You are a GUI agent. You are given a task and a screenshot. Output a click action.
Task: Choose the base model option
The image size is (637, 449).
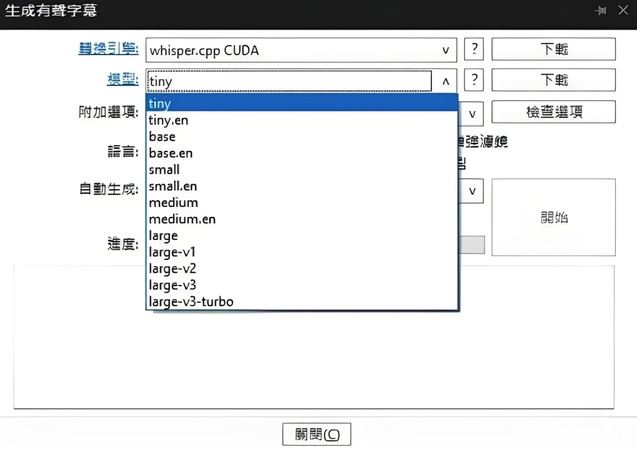(x=162, y=137)
